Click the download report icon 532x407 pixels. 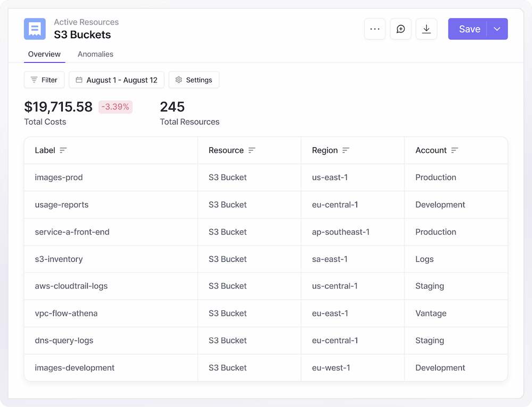pos(426,29)
